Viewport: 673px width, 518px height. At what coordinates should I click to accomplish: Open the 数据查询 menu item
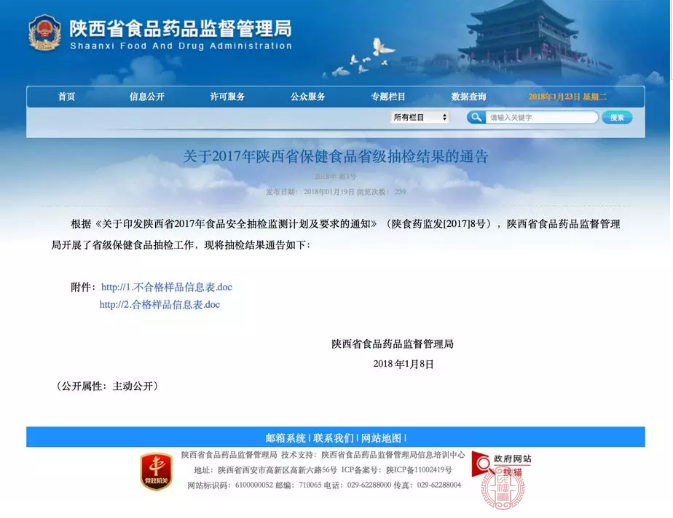(x=468, y=97)
